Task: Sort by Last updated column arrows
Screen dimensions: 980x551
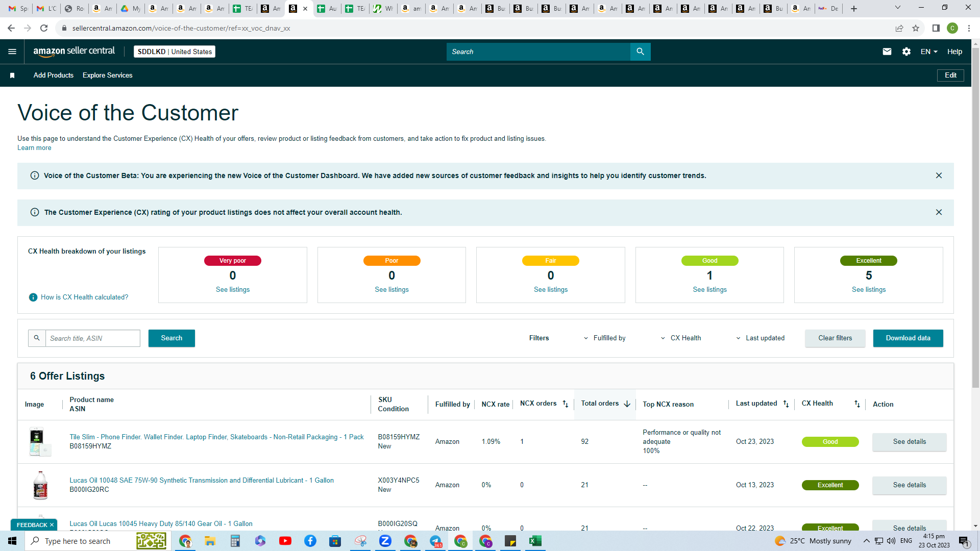Action: pyautogui.click(x=786, y=404)
